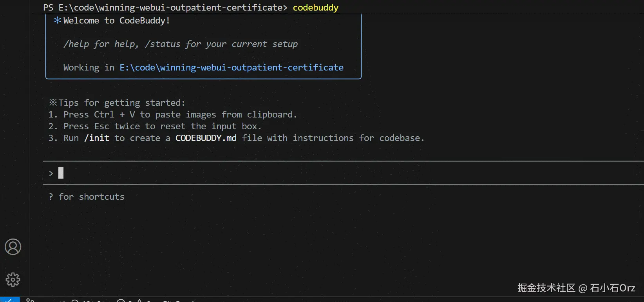644x302 pixels.
Task: Show the warnings triangle icon in status bar
Action: [x=139, y=301]
